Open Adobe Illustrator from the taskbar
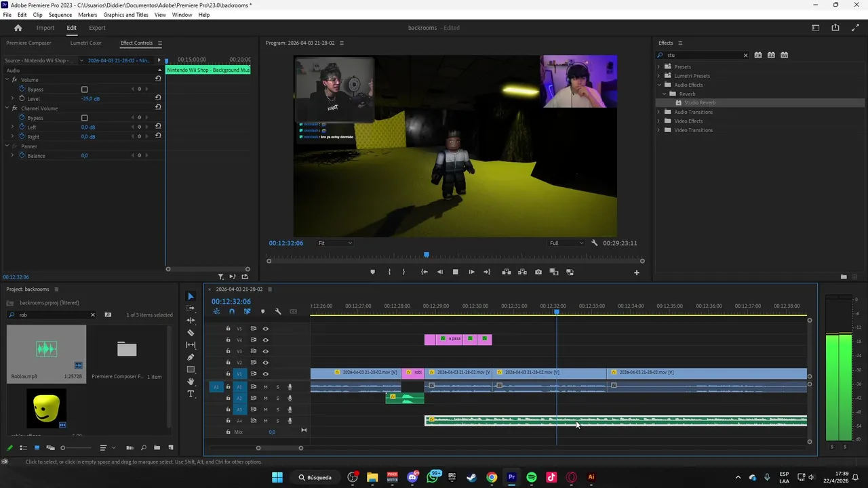 pos(591,477)
